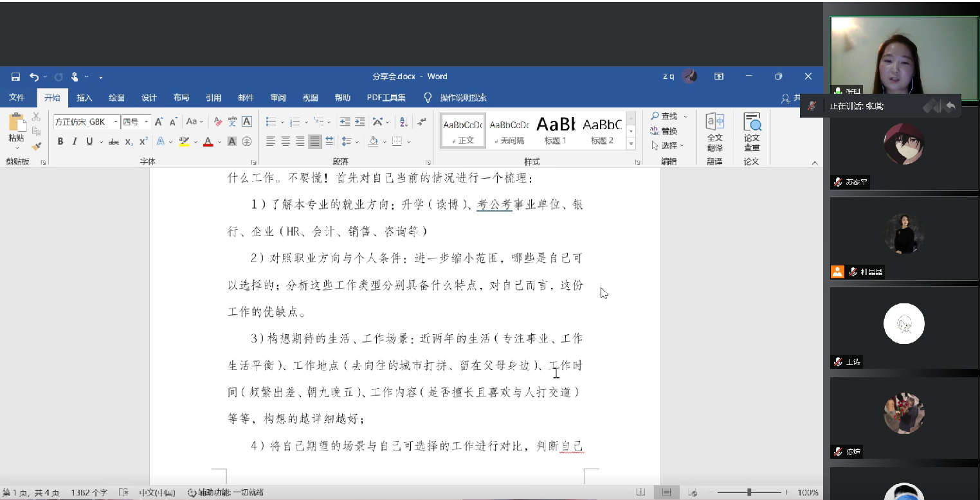This screenshot has width=980, height=500.
Task: Apply superscript formatting
Action: tap(143, 141)
